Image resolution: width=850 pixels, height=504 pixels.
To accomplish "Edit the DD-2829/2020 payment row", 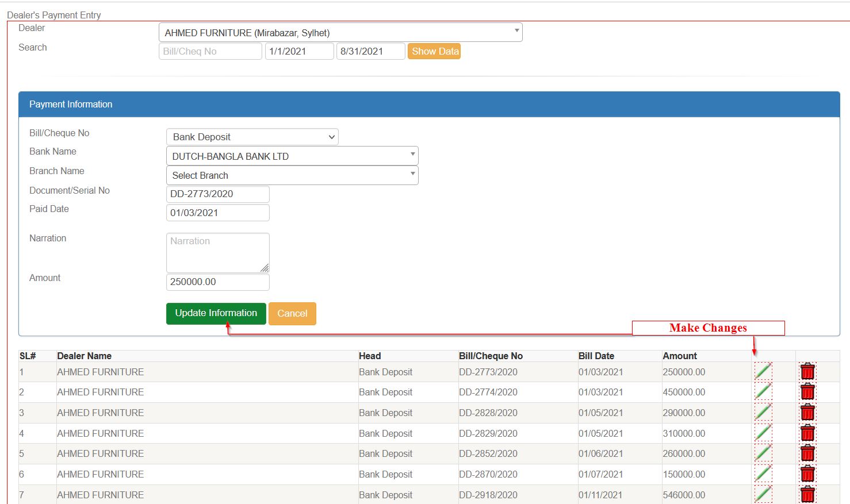I will pos(763,433).
